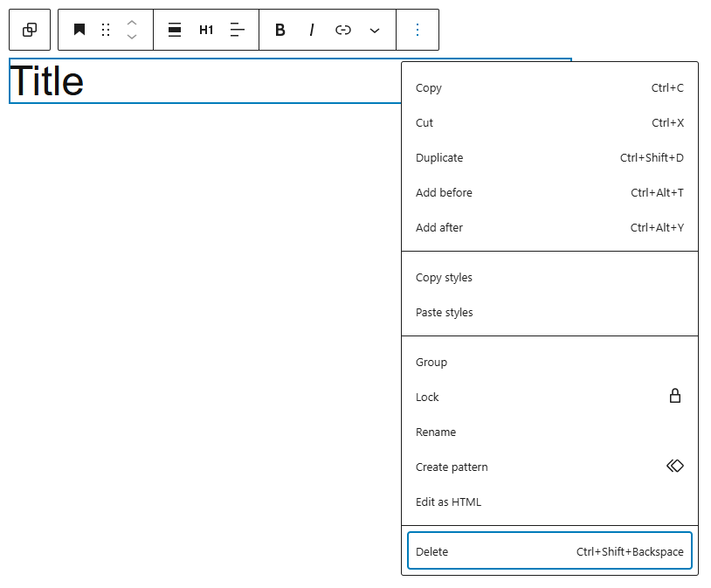
Task: Select the parent block icon button
Action: pos(30,30)
